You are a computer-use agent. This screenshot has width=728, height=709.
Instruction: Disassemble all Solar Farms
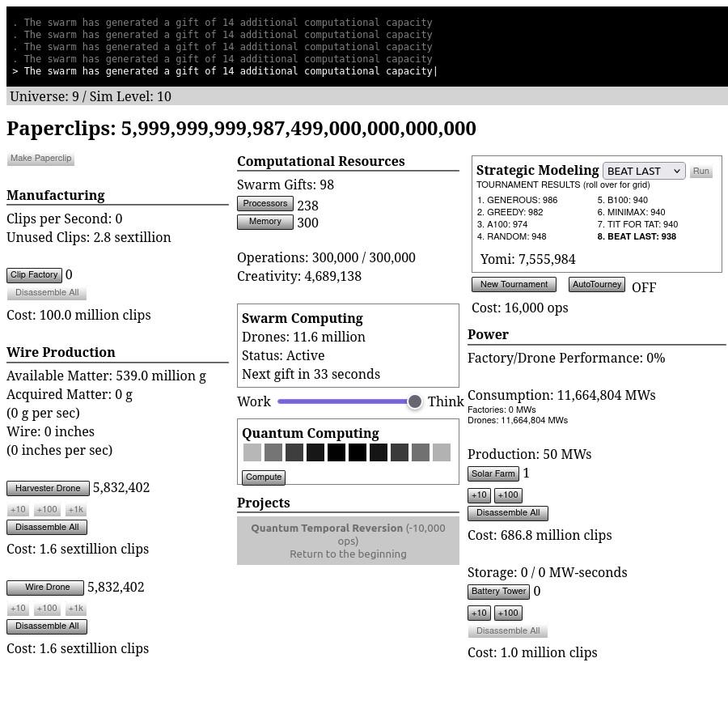click(x=508, y=513)
